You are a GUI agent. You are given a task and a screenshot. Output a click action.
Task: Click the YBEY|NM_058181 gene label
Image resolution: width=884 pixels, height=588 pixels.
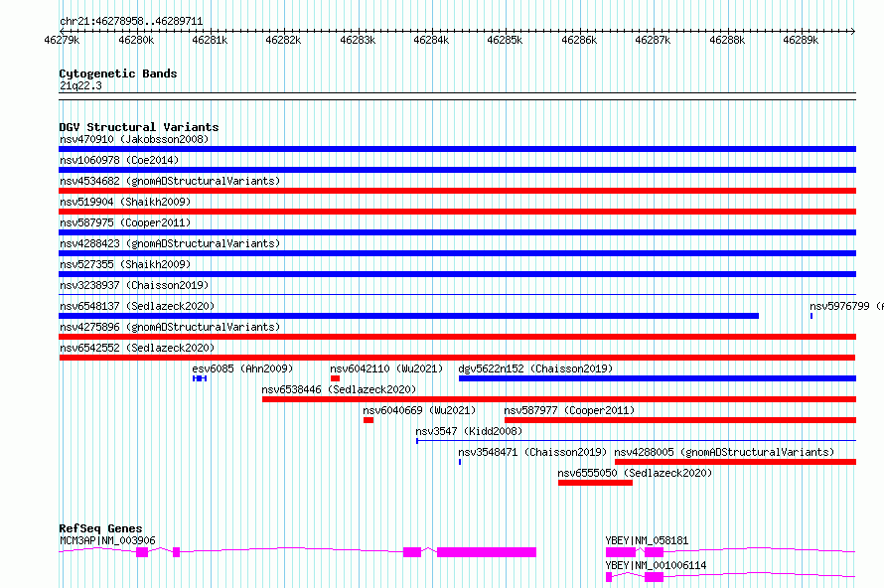(x=647, y=540)
